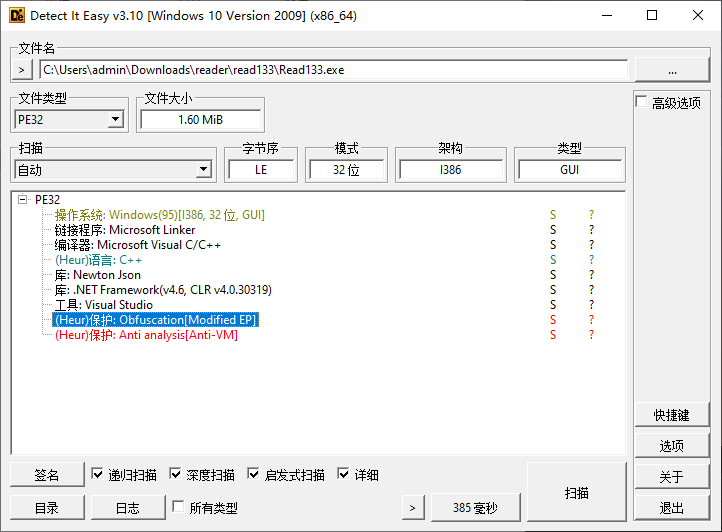
Task: Click the 385 毫秒 elapsed time button
Action: pos(475,508)
